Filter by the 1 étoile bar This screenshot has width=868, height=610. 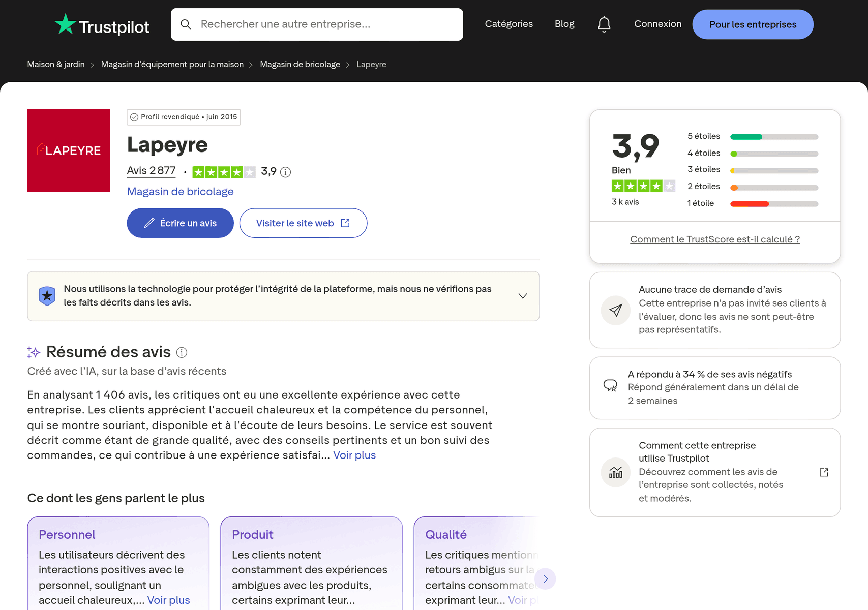774,204
